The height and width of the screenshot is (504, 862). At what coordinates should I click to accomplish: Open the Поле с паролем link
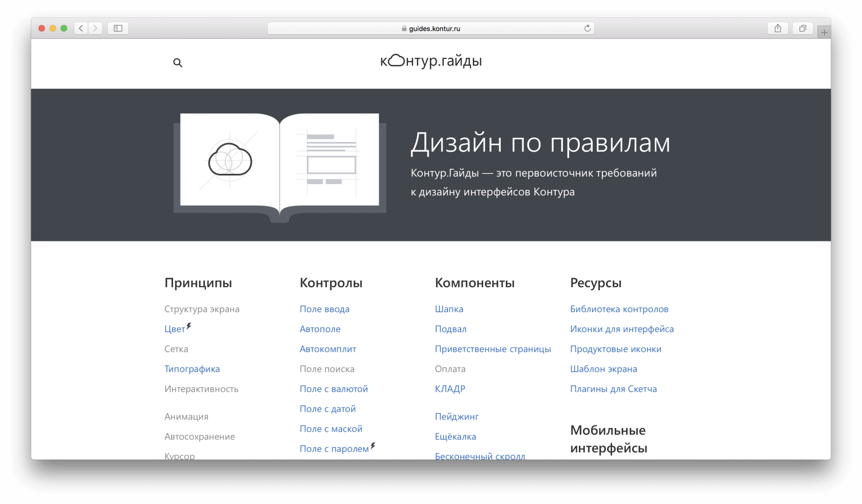coord(334,449)
